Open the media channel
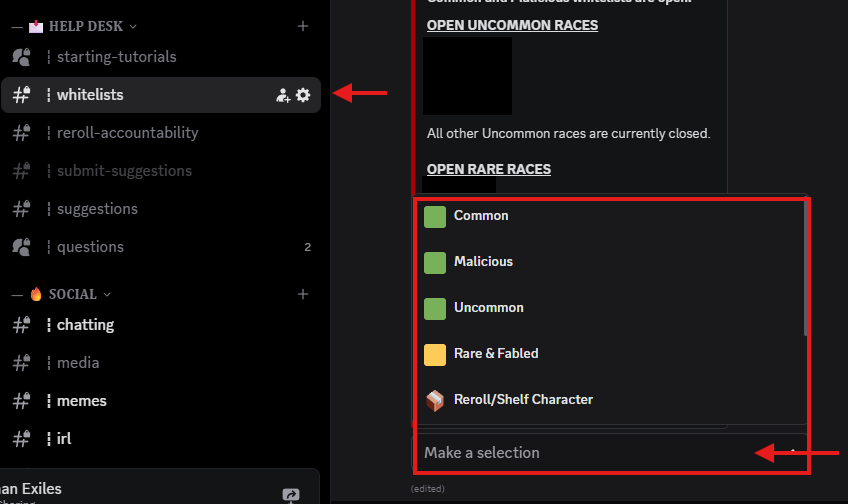Image resolution: width=848 pixels, height=504 pixels. point(161,363)
